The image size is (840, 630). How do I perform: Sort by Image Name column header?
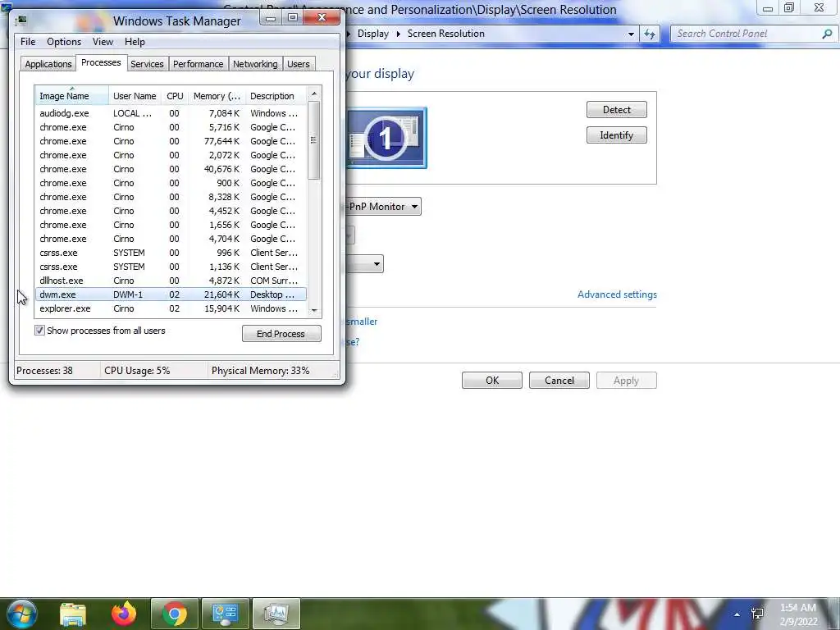(x=72, y=96)
